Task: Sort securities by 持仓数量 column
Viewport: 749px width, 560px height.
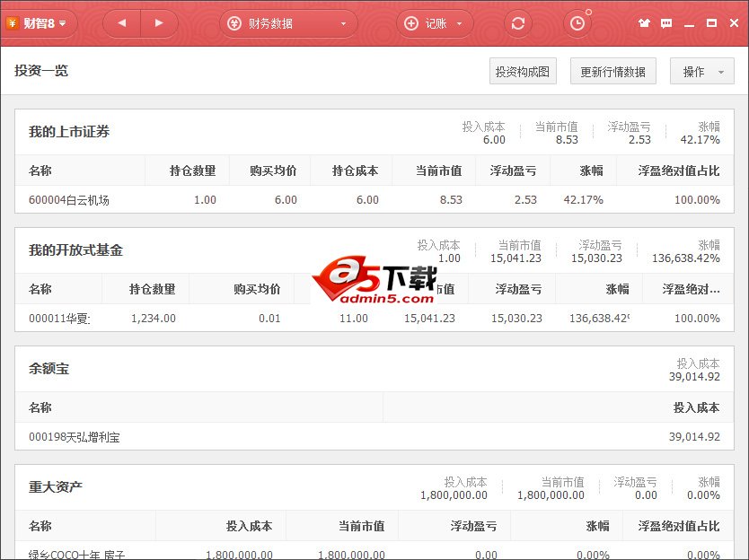Action: [192, 171]
